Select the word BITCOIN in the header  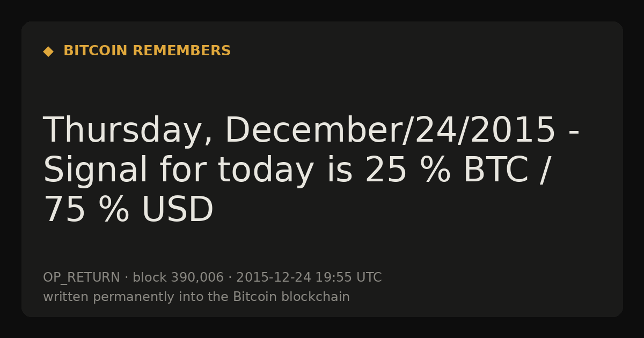point(96,51)
